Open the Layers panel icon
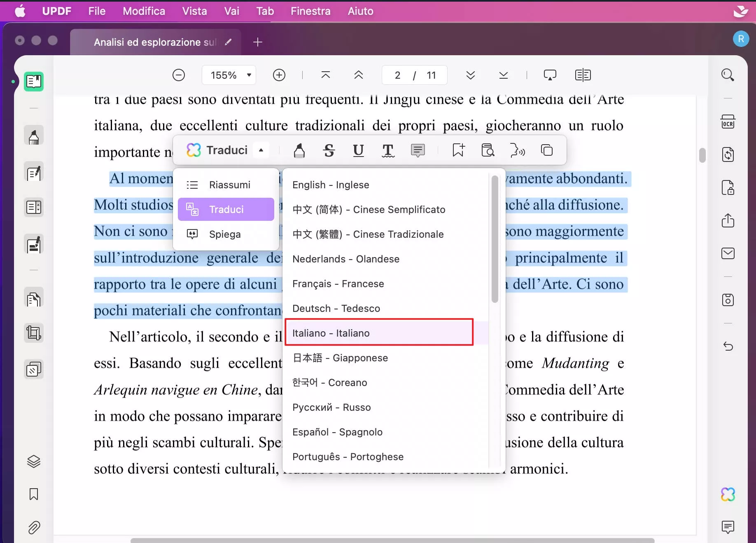This screenshot has width=756, height=543. 34,461
